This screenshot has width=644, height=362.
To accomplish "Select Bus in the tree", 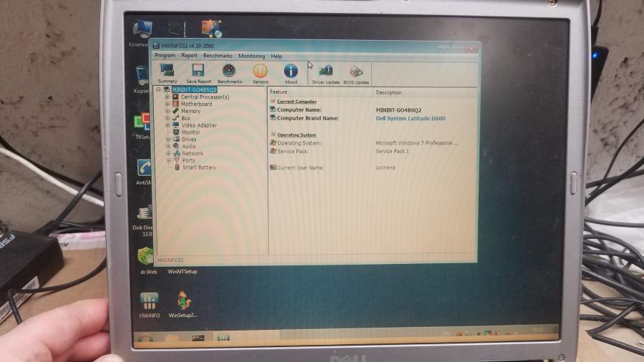I will click(x=185, y=118).
